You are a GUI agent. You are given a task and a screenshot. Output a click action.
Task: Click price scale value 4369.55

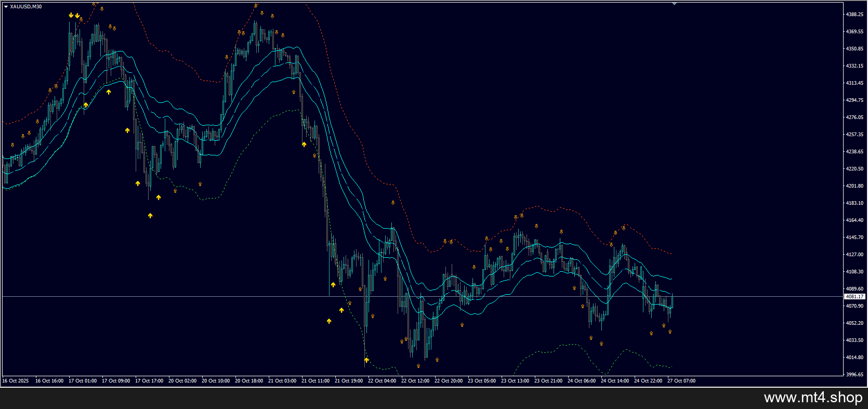pyautogui.click(x=854, y=32)
